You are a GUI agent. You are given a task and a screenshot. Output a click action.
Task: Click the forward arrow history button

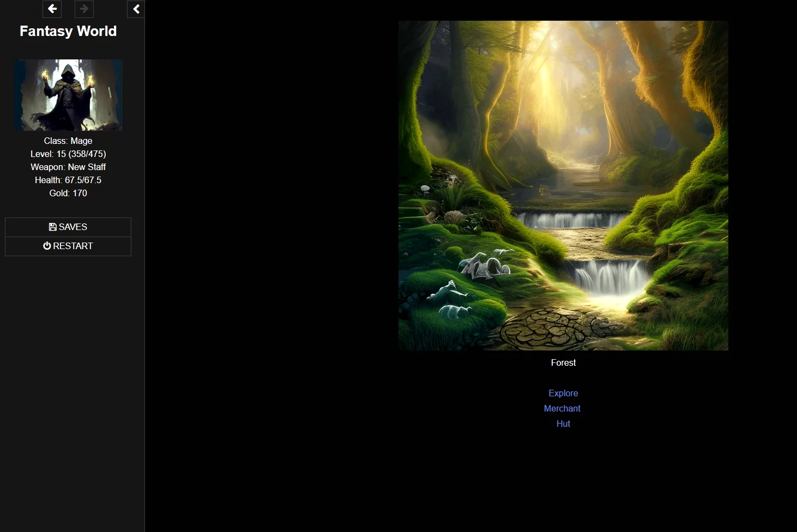tap(84, 9)
